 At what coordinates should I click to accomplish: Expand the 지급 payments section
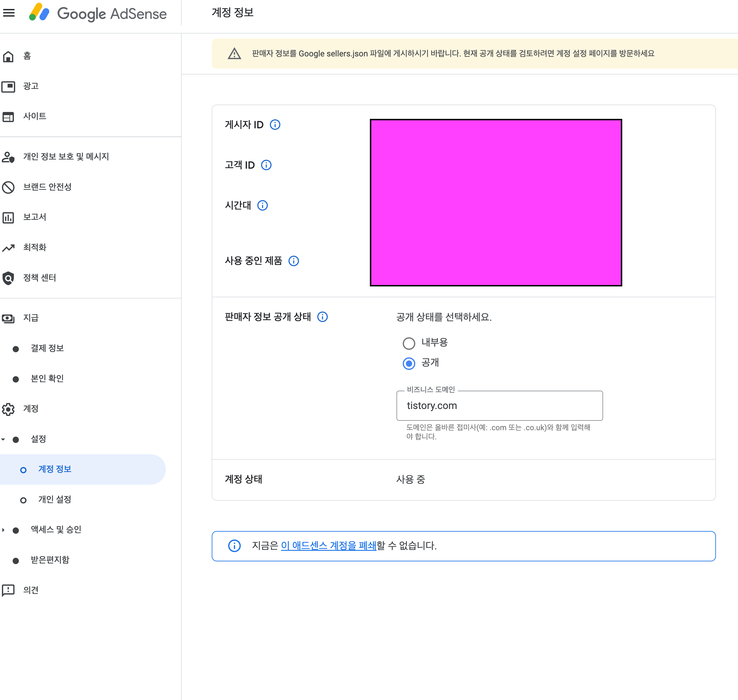(x=31, y=318)
